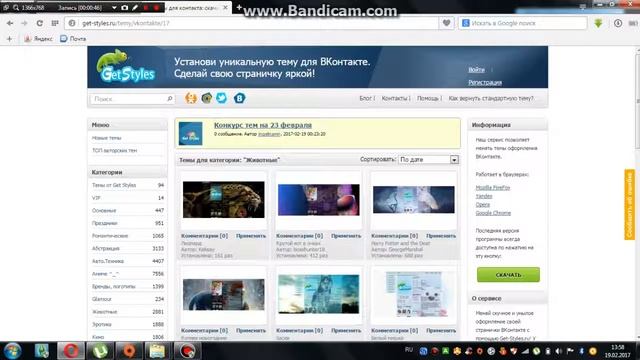Open Контакты in the top menu

[394, 98]
